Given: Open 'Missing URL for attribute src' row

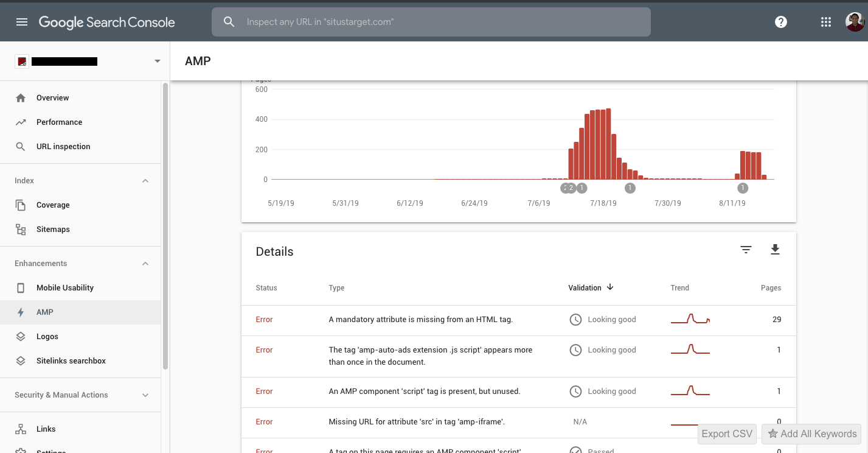Looking at the screenshot, I should pyautogui.click(x=519, y=422).
